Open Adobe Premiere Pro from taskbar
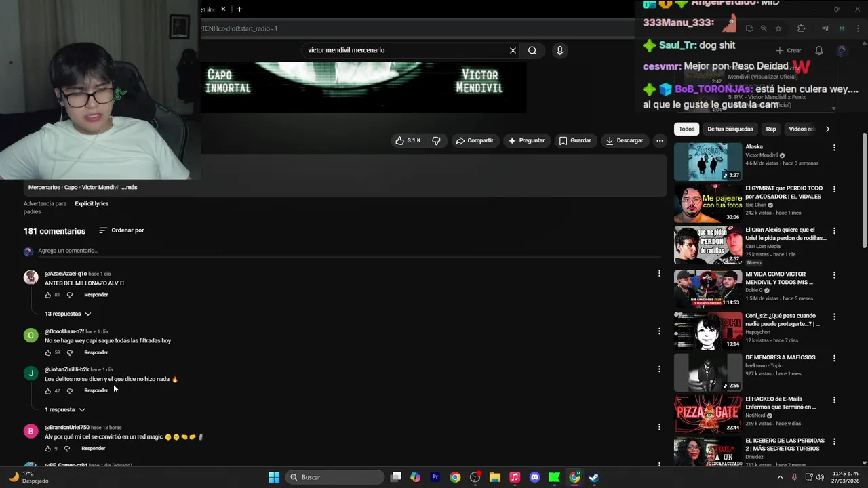Screen dimensions: 868x488 (x=435, y=477)
